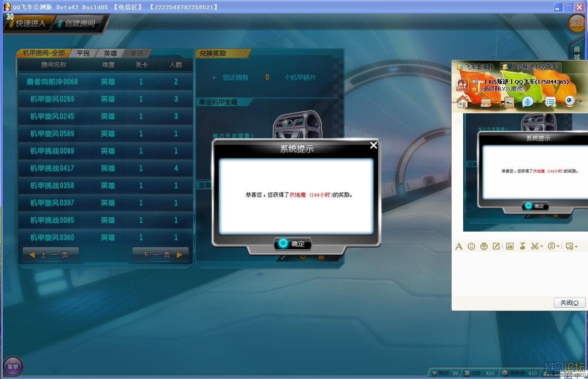Open the message blocking dropdown arrow
This screenshot has width=588, height=379.
pos(576,247)
